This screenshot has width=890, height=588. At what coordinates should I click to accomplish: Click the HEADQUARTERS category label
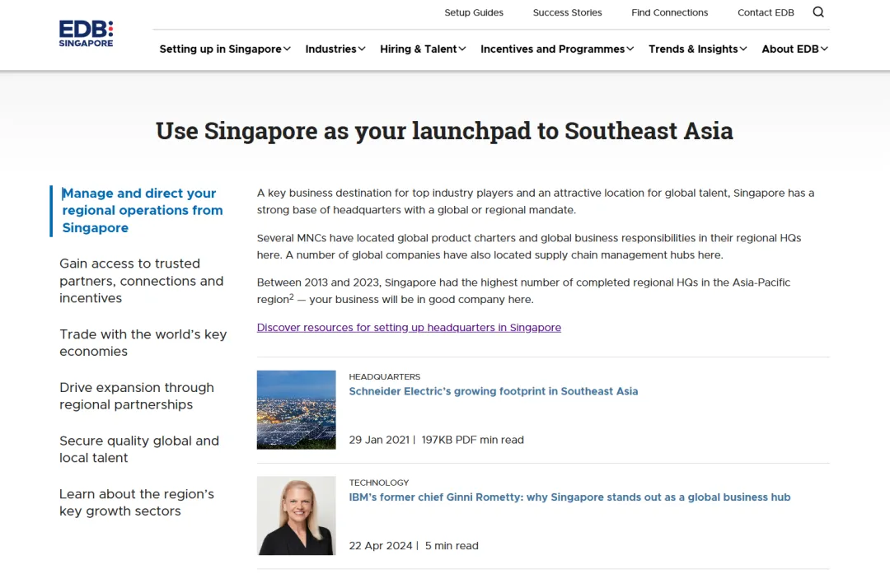pos(384,376)
